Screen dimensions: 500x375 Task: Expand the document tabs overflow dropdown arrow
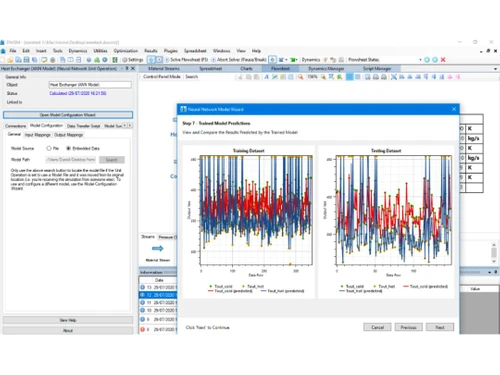(495, 69)
